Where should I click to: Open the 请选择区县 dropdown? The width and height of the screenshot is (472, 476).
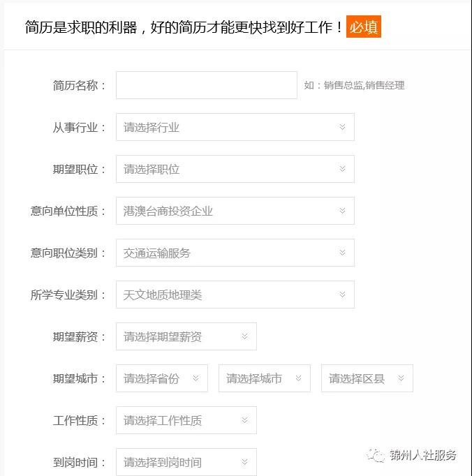click(367, 378)
